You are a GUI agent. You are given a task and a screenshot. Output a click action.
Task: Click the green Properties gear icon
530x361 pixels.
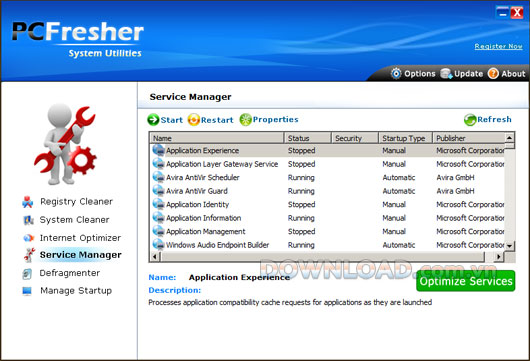(246, 120)
